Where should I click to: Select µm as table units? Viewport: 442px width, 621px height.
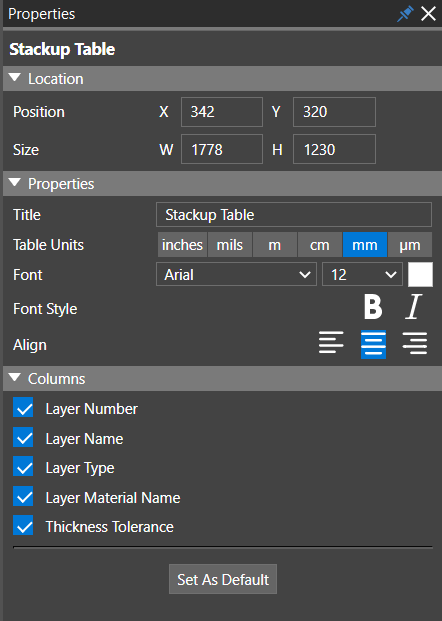[410, 245]
